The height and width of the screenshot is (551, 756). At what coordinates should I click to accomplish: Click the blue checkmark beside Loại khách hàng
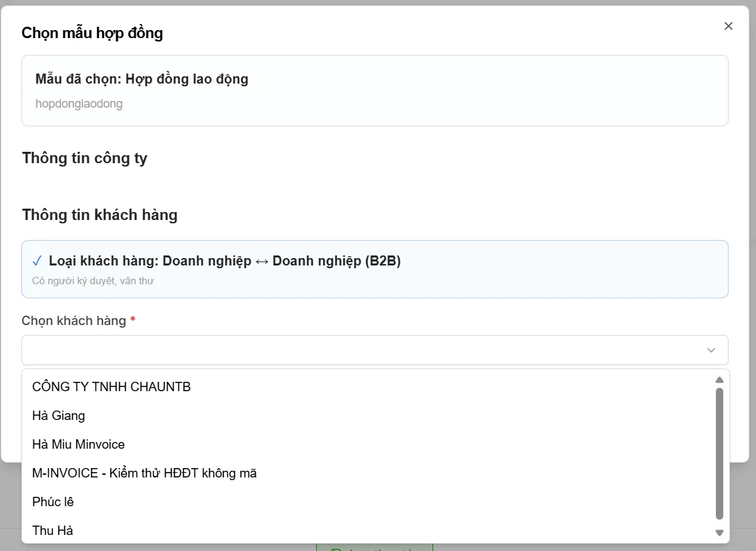(x=37, y=261)
